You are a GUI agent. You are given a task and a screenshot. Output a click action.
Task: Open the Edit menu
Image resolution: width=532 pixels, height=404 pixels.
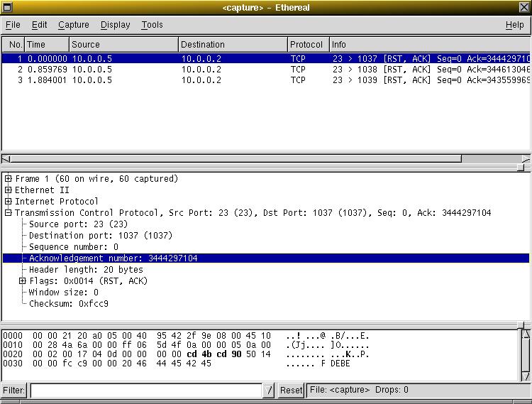click(39, 25)
